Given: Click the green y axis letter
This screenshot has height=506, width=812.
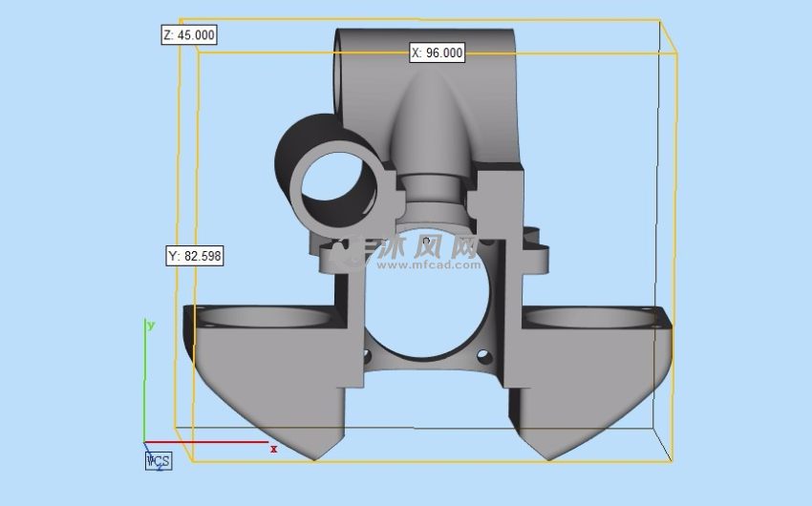Looking at the screenshot, I should click(150, 326).
